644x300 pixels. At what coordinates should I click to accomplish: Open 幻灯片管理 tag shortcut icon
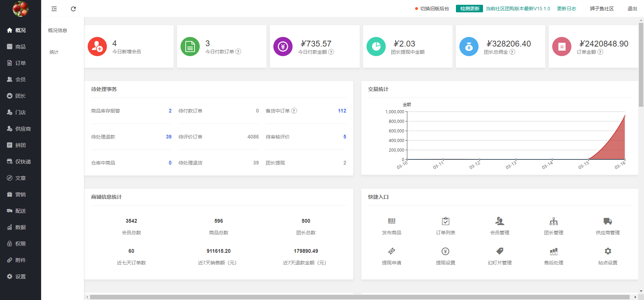(500, 251)
